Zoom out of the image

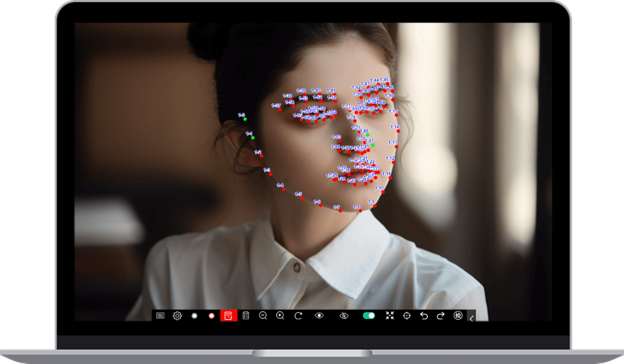click(262, 315)
